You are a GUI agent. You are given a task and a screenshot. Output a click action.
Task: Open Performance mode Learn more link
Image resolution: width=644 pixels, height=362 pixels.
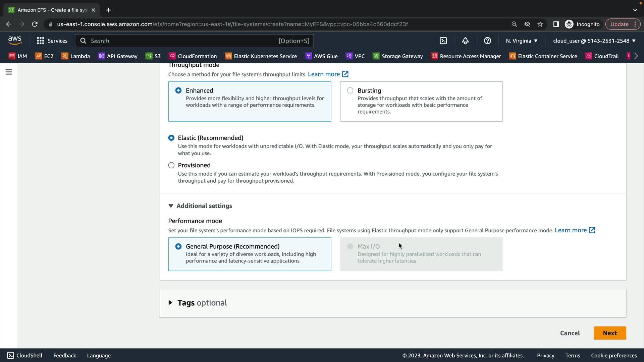(575, 230)
